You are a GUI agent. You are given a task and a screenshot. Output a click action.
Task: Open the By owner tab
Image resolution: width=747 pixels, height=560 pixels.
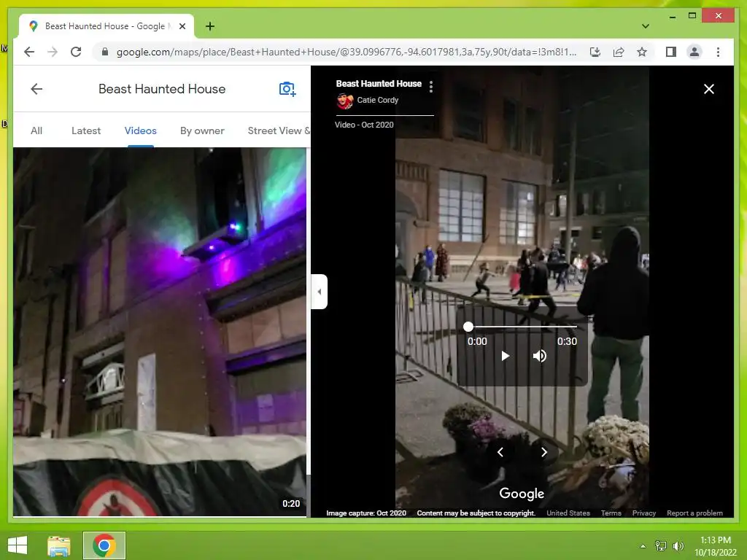[x=202, y=131]
